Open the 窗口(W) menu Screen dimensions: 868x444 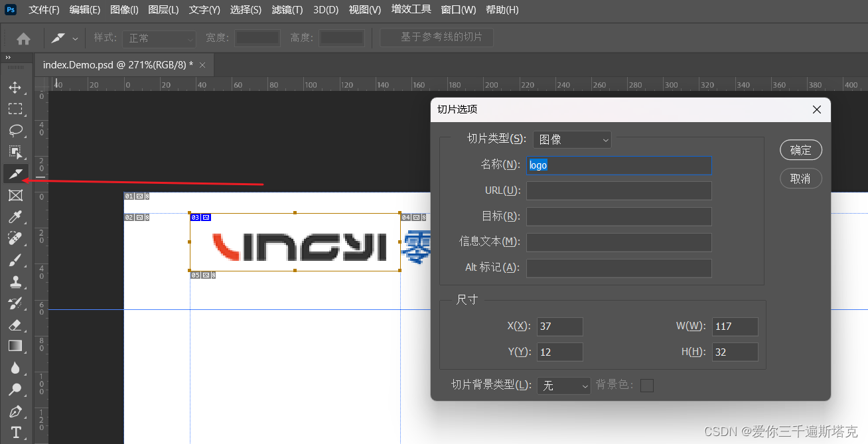coord(459,10)
